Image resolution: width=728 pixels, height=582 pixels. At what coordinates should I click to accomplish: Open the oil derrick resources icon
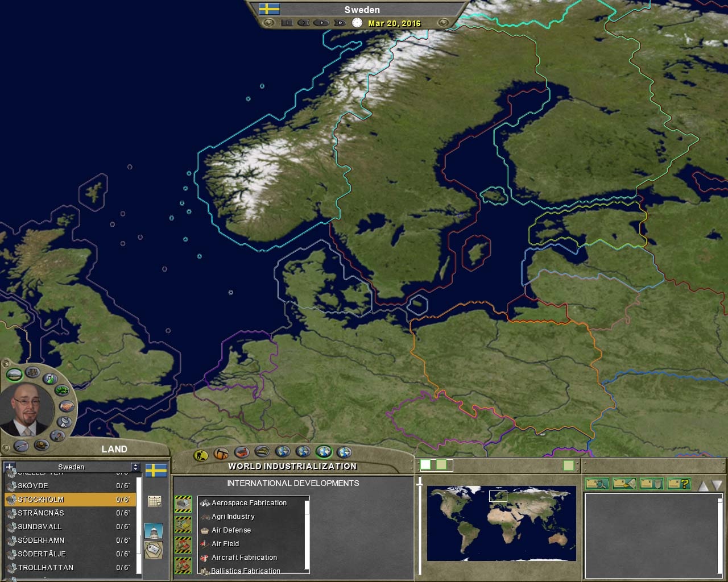click(x=221, y=454)
